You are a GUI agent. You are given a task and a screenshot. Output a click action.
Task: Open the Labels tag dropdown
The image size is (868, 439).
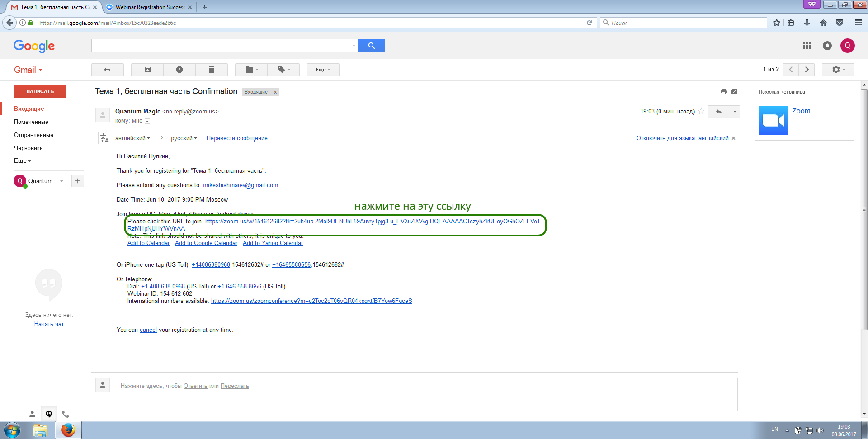pyautogui.click(x=284, y=70)
